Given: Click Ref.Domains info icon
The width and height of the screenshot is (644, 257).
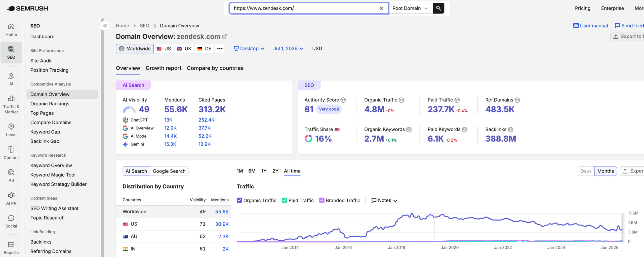Looking at the screenshot, I should click(517, 100).
